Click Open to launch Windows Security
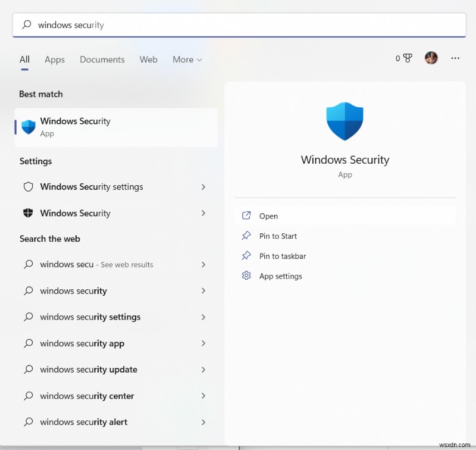476x450 pixels. click(x=269, y=216)
